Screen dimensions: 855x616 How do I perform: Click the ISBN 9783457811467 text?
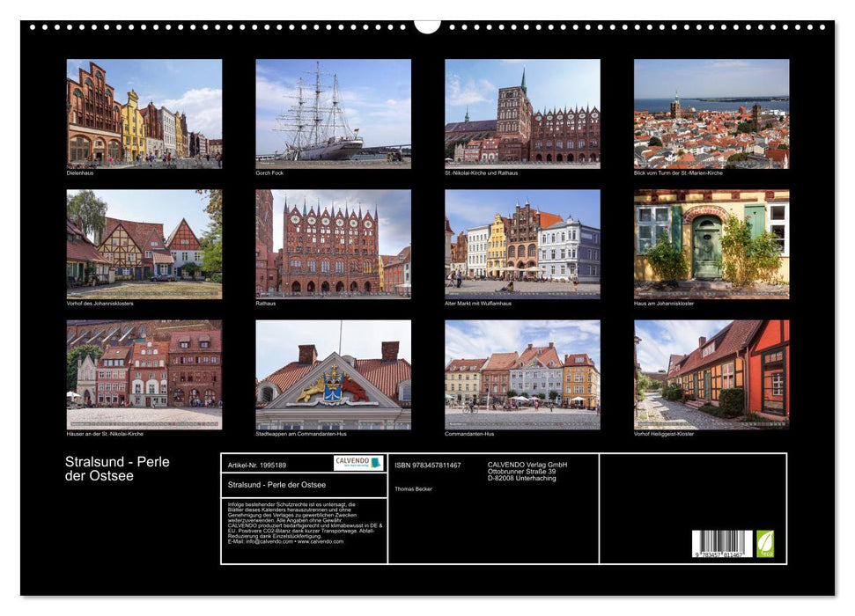(429, 466)
